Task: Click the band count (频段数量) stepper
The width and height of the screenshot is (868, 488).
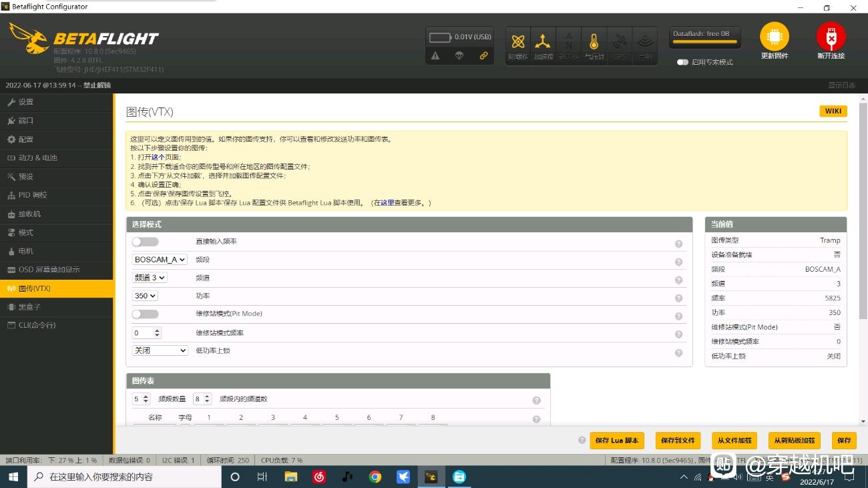Action: coord(142,399)
